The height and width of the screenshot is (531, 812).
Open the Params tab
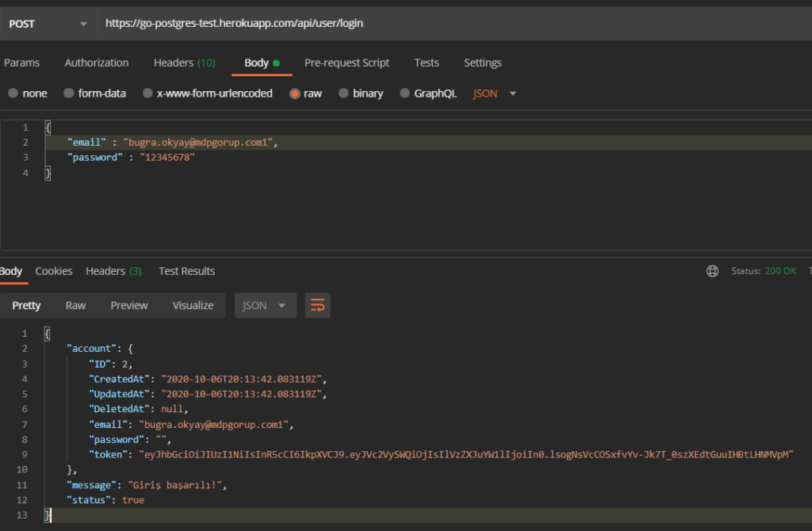coord(22,63)
